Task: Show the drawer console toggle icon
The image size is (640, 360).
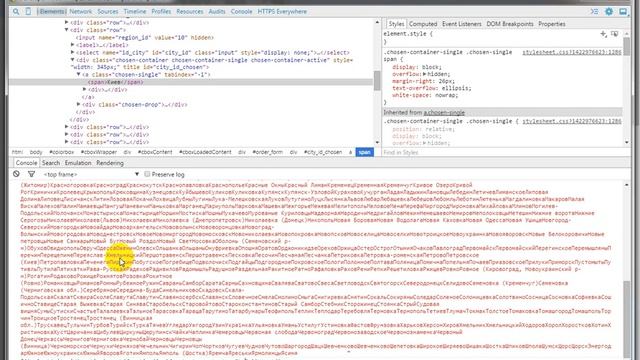Action: pos(594,11)
